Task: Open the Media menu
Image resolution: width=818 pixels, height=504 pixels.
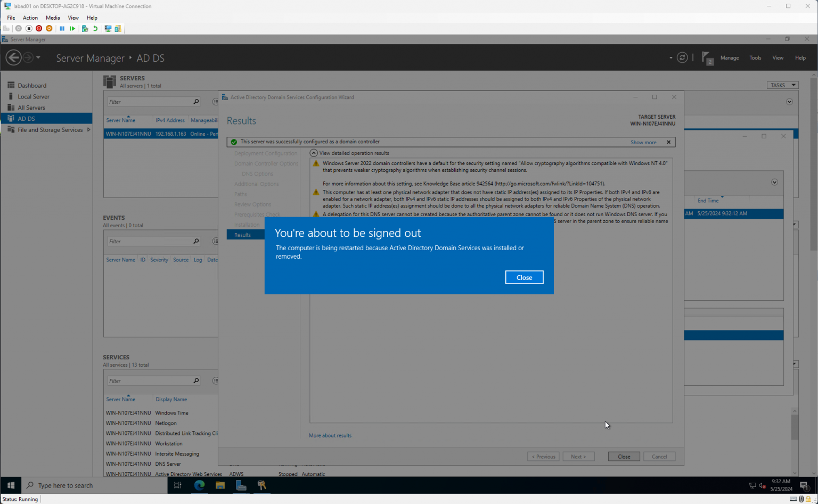Action: 53,18
